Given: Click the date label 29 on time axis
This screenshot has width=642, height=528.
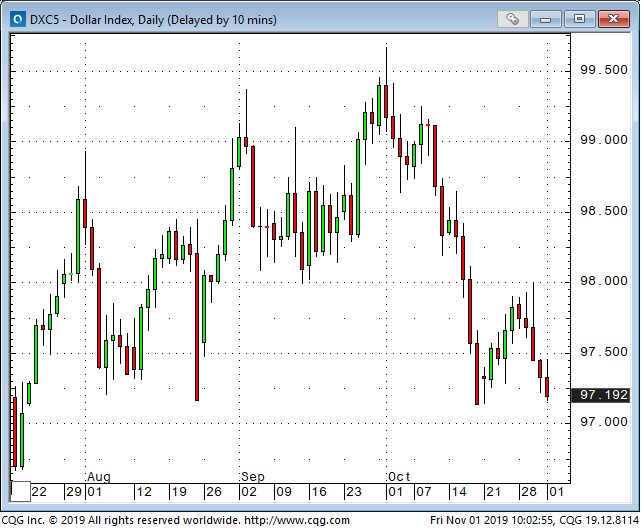Looking at the screenshot, I should tap(74, 492).
